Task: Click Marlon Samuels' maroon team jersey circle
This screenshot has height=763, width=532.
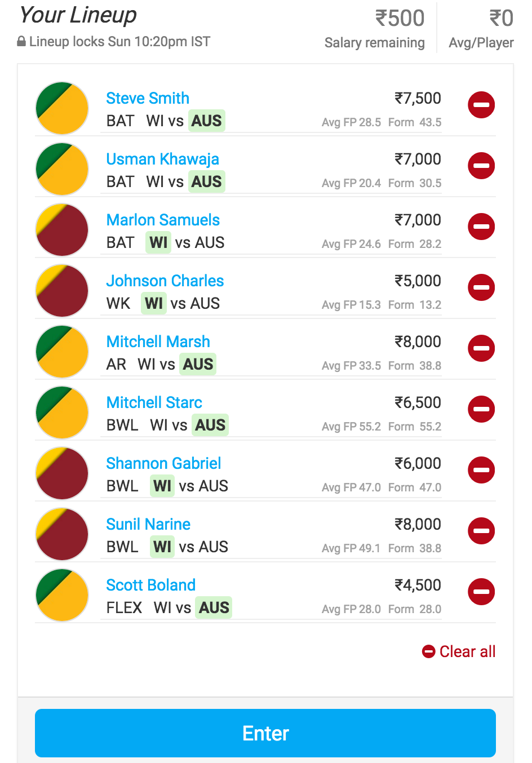Action: click(62, 230)
